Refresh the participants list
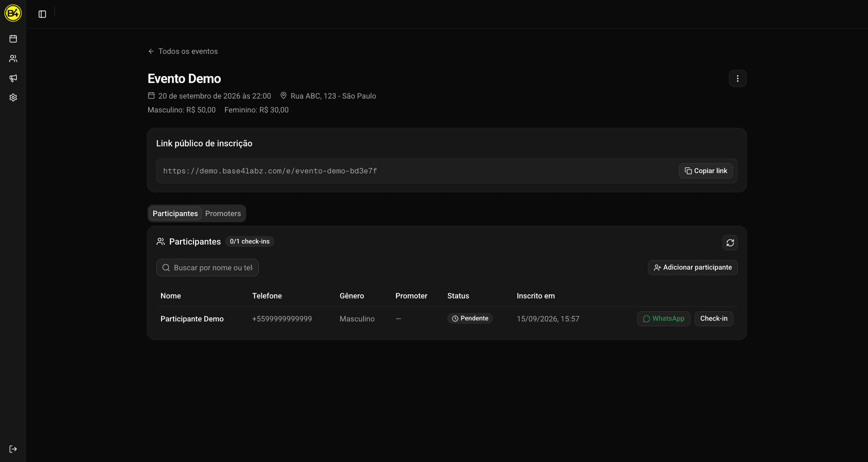The width and height of the screenshot is (868, 462). pos(730,243)
